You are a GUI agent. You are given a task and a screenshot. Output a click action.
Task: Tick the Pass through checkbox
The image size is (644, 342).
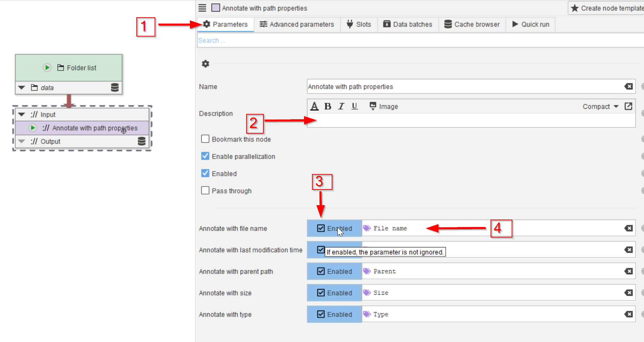pyautogui.click(x=205, y=191)
